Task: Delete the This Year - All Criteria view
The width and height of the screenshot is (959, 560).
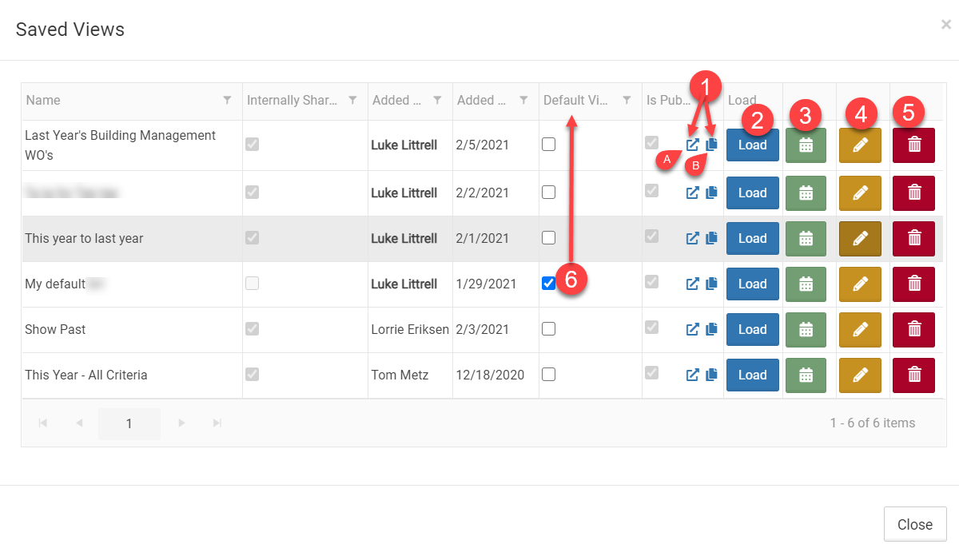Action: pos(915,375)
